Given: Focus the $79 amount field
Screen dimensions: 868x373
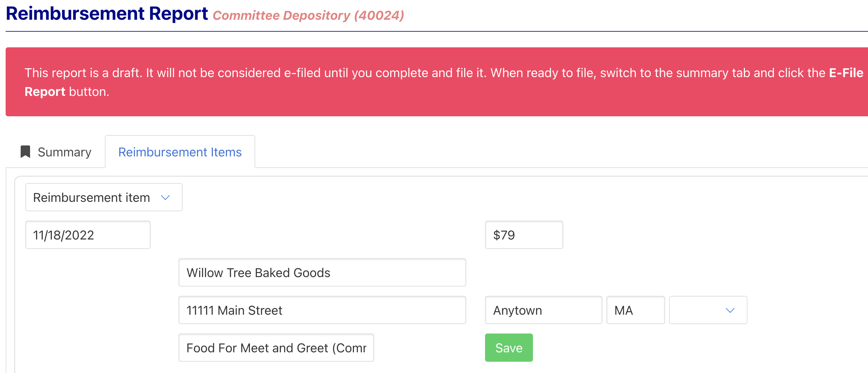Looking at the screenshot, I should [524, 235].
